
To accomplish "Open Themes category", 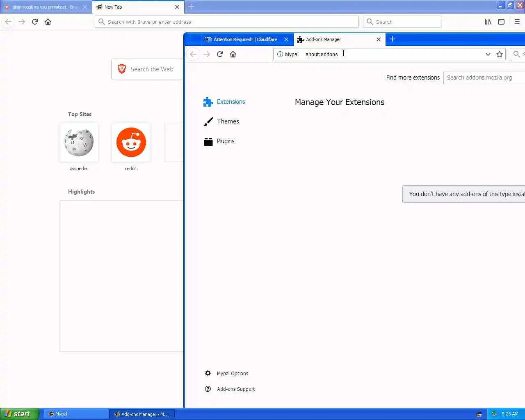I will click(221, 121).
